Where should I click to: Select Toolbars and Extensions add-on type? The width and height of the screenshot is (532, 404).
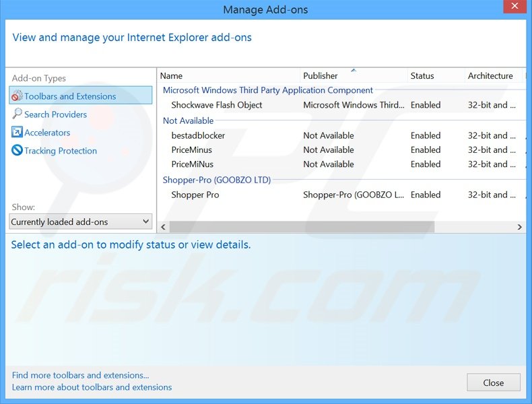click(x=81, y=96)
